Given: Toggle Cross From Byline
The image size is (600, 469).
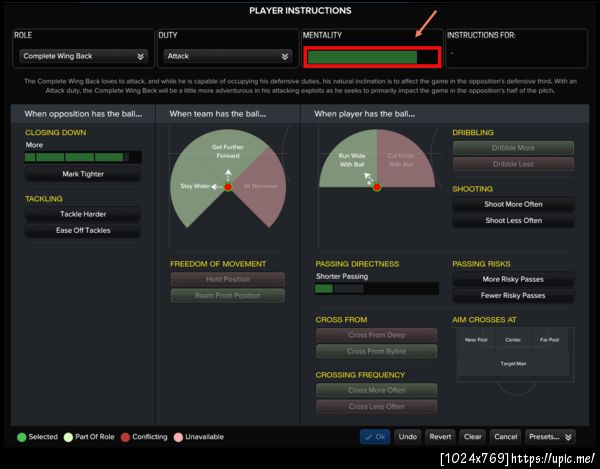Looking at the screenshot, I should 377,351.
